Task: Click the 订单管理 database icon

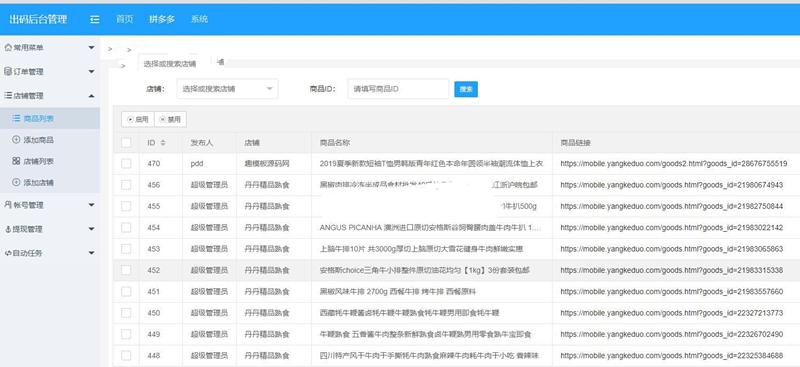Action: (x=8, y=71)
